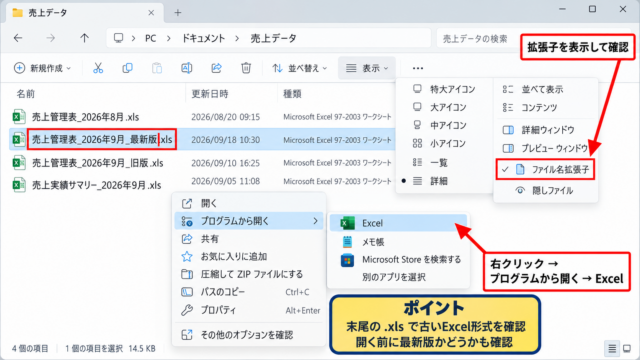Click 共有 in context menu
Screen dimensions: 640x360
[x=249, y=239]
